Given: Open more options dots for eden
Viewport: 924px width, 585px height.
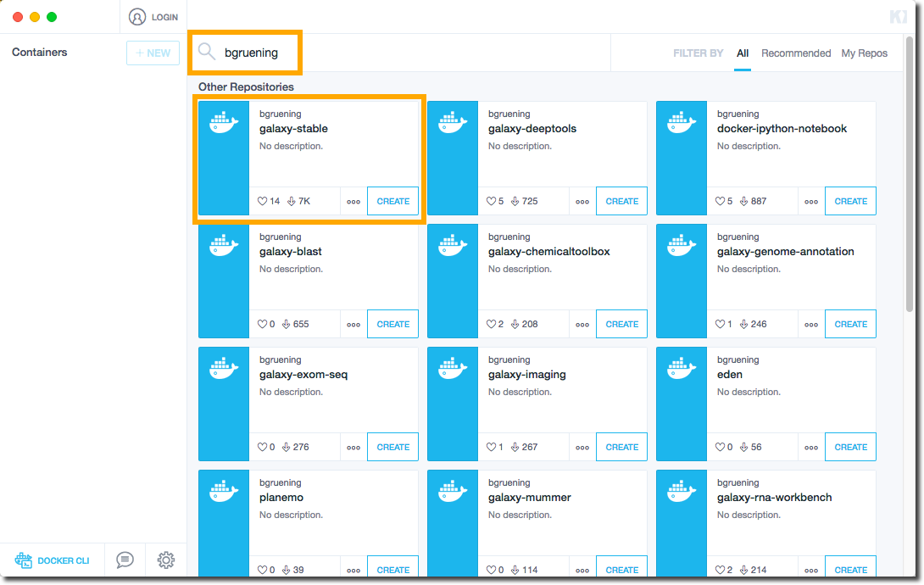Looking at the screenshot, I should [x=811, y=448].
